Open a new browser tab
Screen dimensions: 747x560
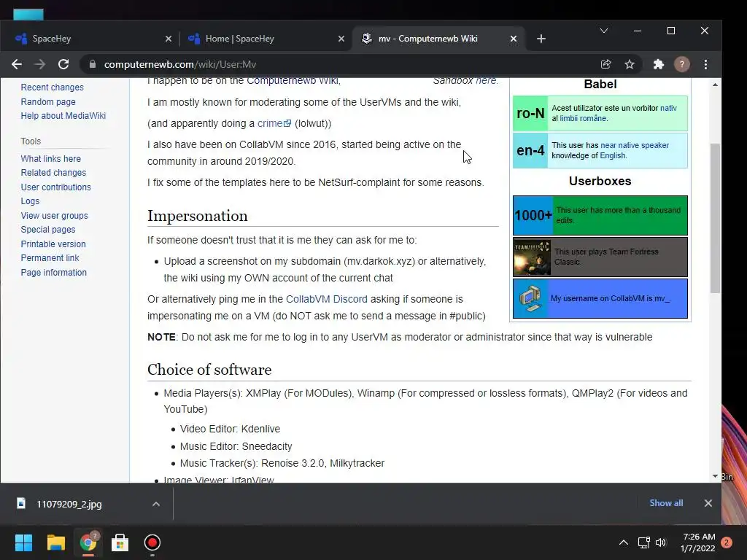tap(541, 39)
